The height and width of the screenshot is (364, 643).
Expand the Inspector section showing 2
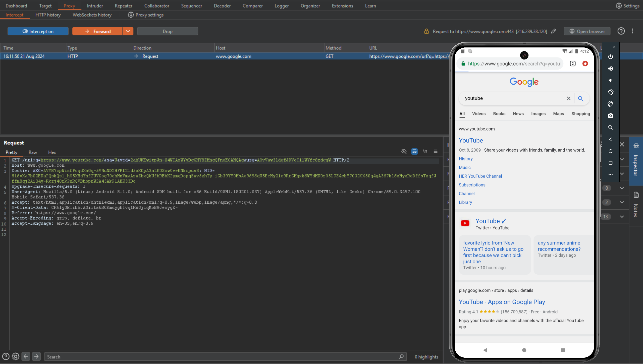(622, 202)
